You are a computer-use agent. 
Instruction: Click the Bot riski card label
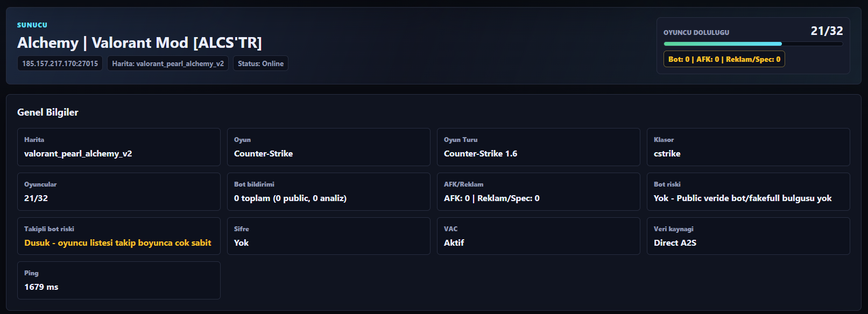[667, 184]
